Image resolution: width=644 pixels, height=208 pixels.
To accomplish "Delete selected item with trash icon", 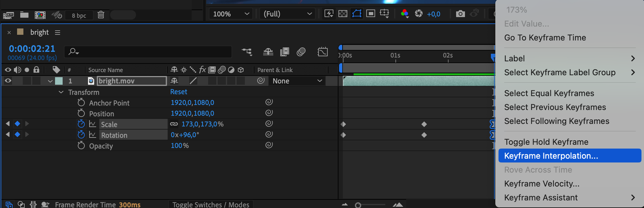I will 101,15.
